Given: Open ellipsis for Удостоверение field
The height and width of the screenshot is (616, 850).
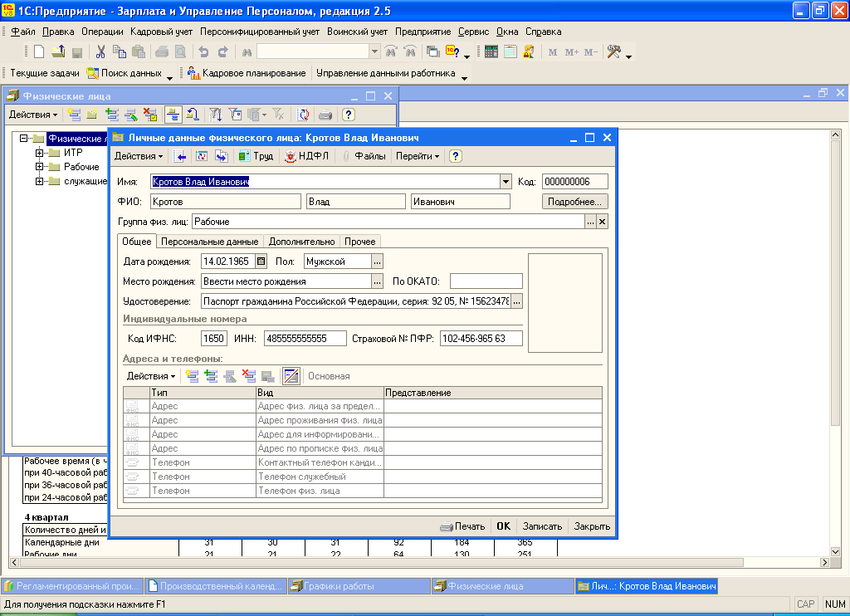Looking at the screenshot, I should (x=516, y=301).
